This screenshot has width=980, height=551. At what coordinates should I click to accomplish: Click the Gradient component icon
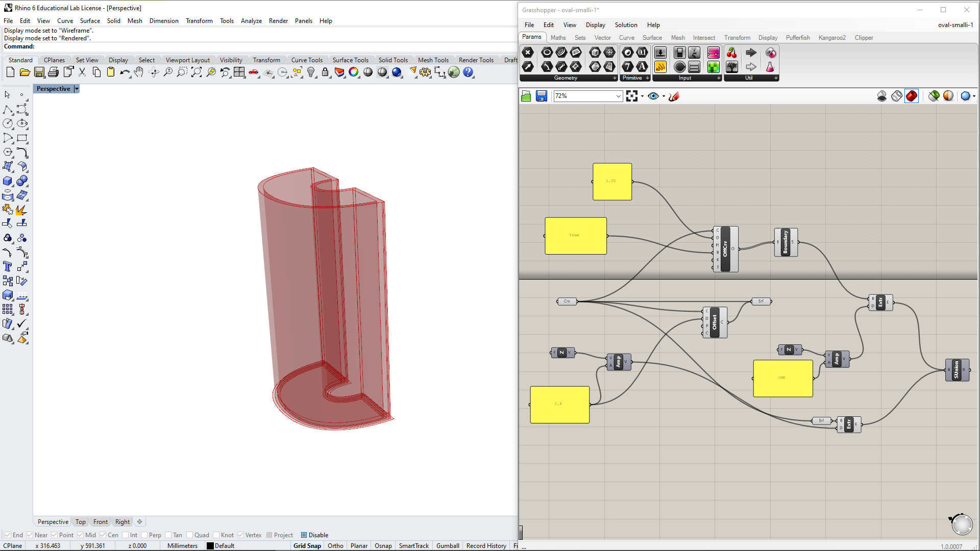coord(714,53)
